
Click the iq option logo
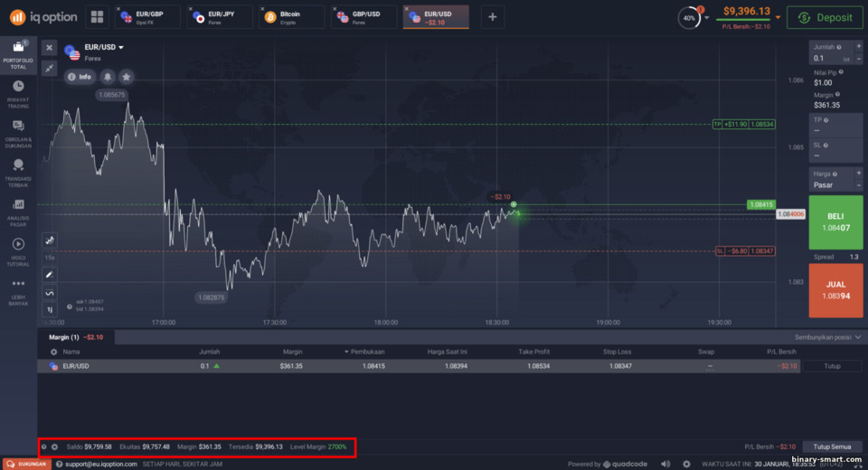43,17
